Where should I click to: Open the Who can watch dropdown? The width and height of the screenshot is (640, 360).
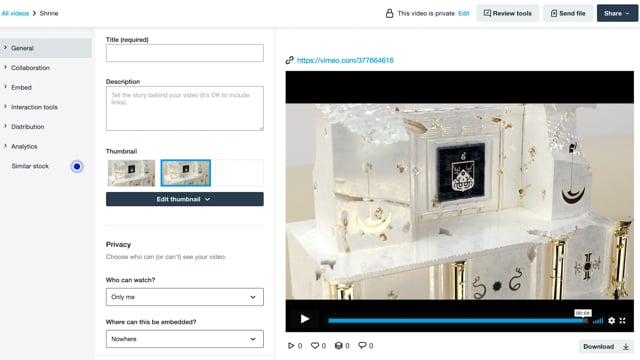click(184, 297)
